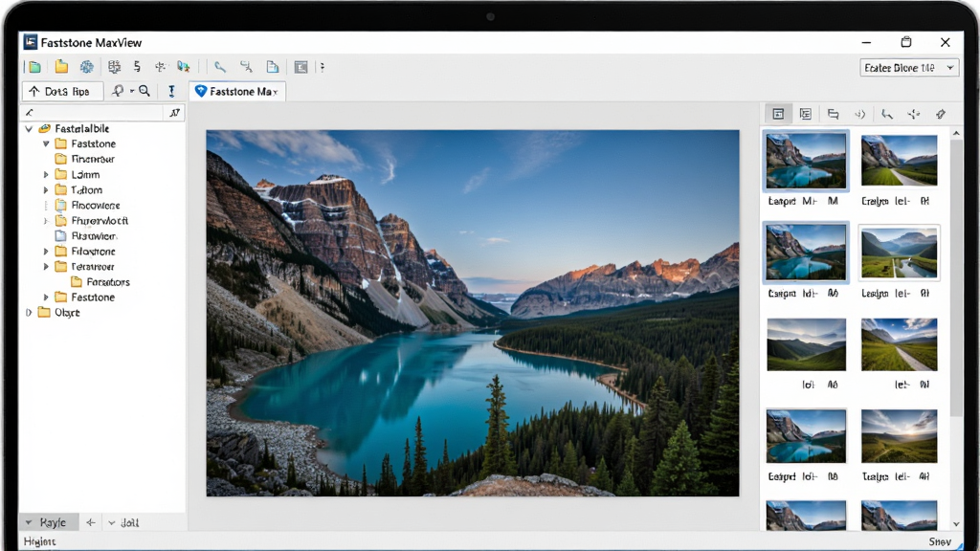
Task: Select the second gray wrench-like tool icon
Action: 246,67
